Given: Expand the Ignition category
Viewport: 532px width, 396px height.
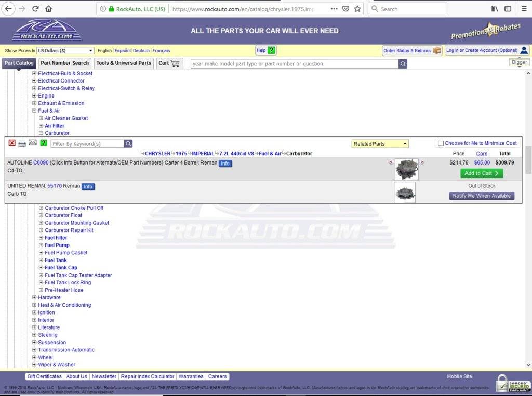Looking at the screenshot, I should 34,312.
